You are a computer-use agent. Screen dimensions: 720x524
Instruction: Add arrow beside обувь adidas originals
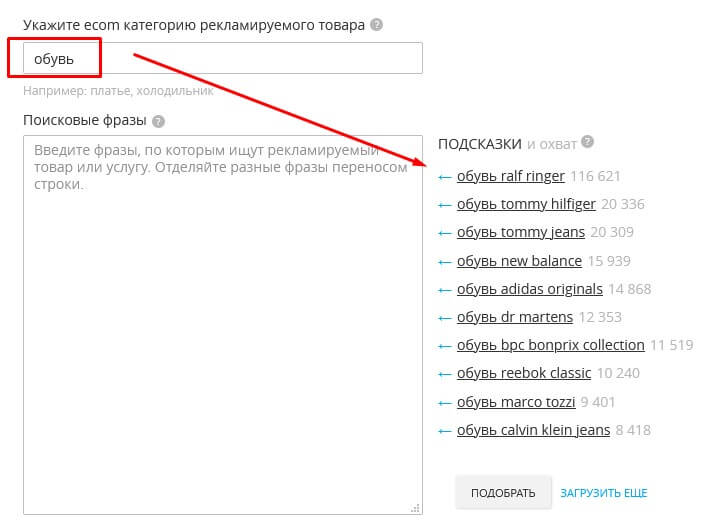click(x=444, y=290)
